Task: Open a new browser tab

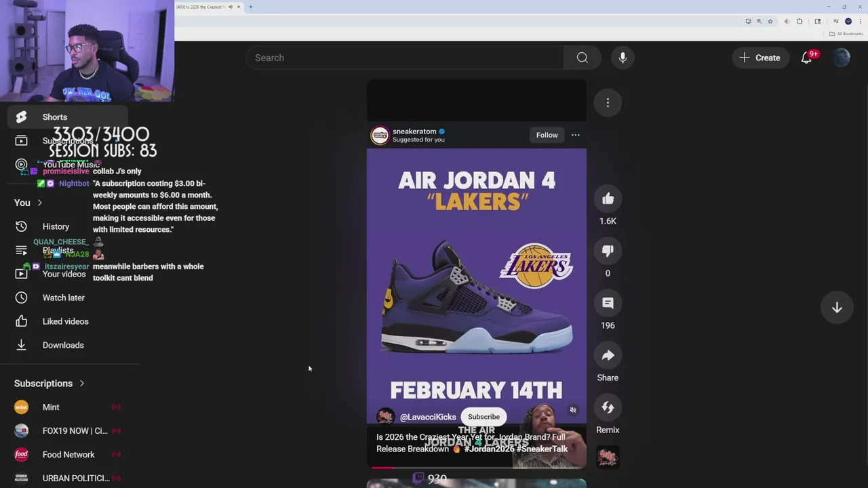Action: 250,7
